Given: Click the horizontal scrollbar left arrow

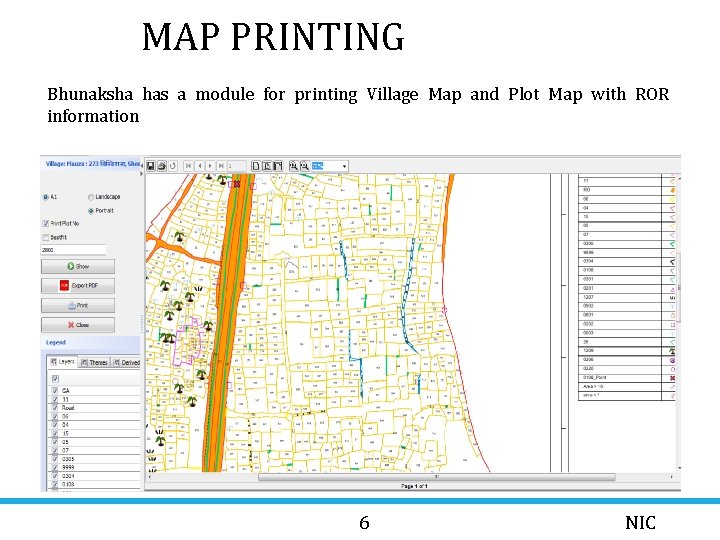Looking at the screenshot, I should tap(150, 477).
